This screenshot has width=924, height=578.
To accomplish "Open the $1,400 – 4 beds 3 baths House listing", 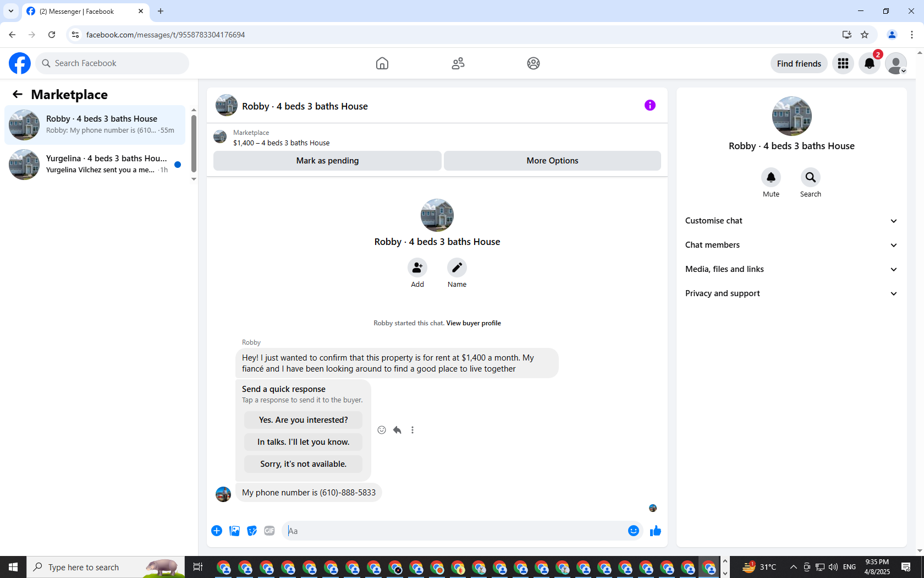I will (281, 143).
